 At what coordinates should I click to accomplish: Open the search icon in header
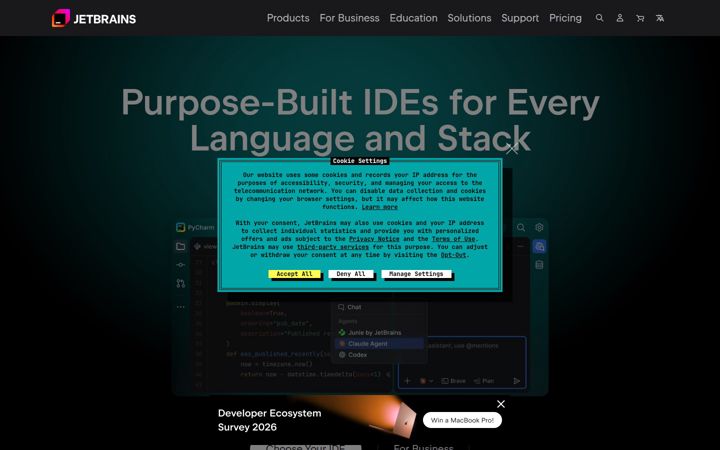599,18
